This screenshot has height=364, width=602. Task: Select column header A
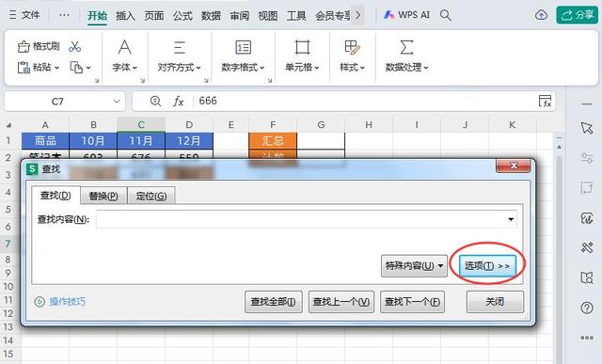[x=45, y=125]
